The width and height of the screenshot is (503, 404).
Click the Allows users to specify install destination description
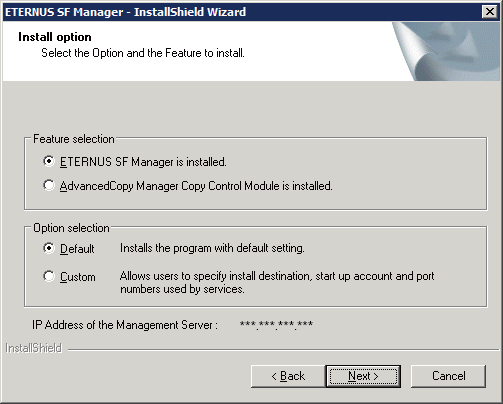pos(277,282)
